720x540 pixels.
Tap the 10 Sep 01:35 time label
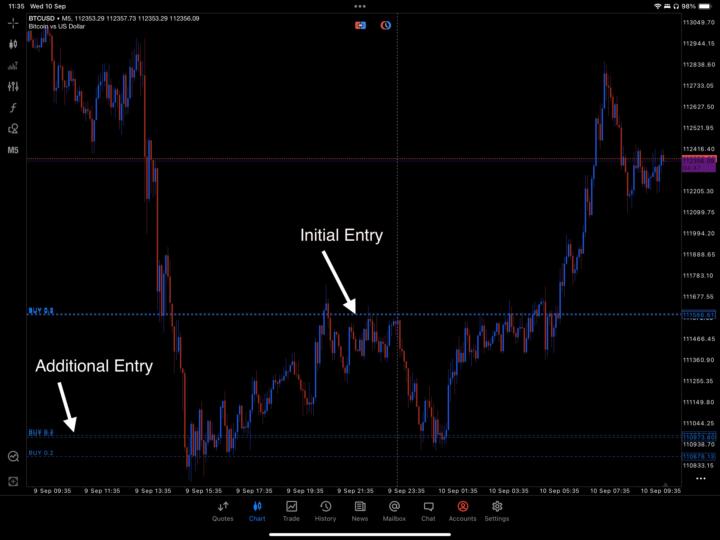(458, 491)
